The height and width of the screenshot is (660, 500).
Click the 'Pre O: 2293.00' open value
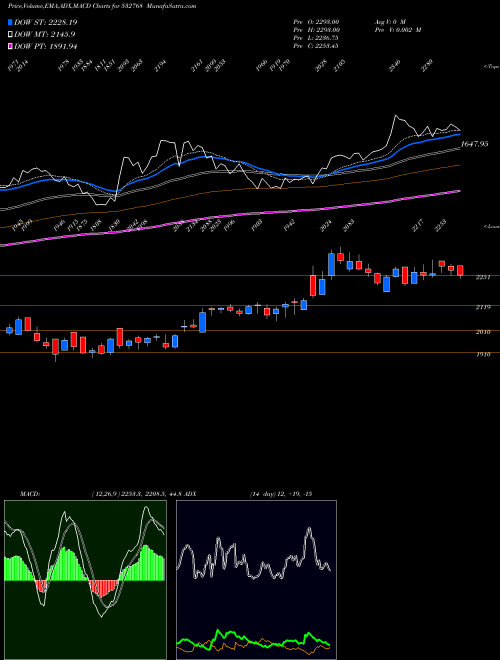click(x=316, y=22)
